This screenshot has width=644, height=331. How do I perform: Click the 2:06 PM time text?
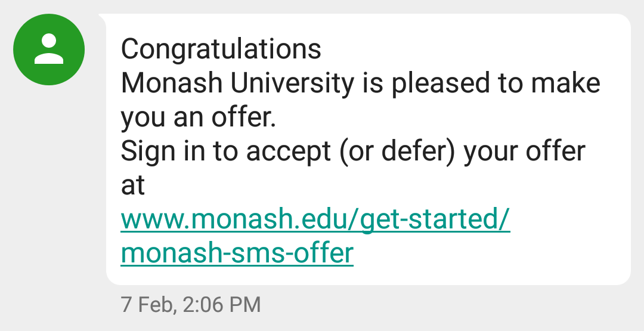point(222,305)
